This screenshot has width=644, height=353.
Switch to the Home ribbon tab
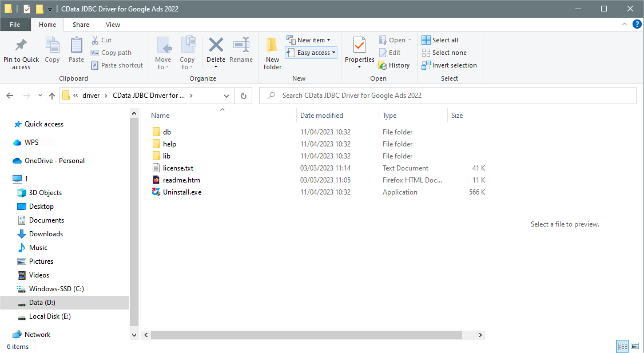point(47,25)
